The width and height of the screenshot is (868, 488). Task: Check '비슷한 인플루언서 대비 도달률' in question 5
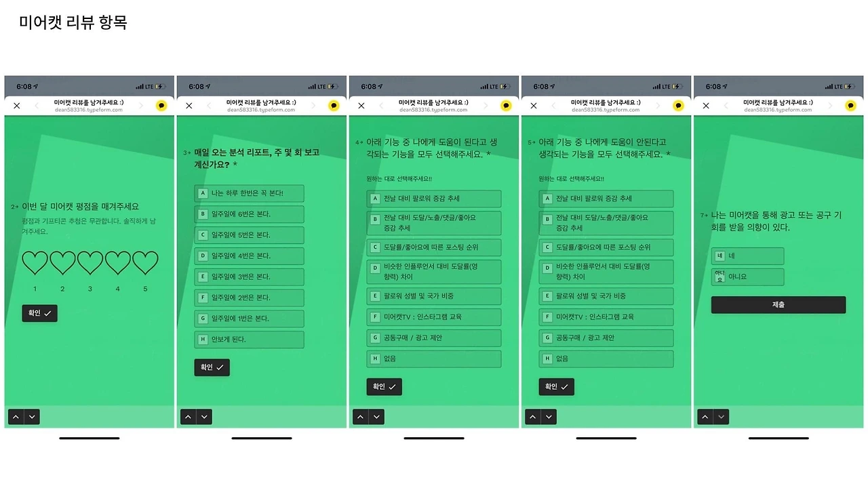pyautogui.click(x=606, y=272)
